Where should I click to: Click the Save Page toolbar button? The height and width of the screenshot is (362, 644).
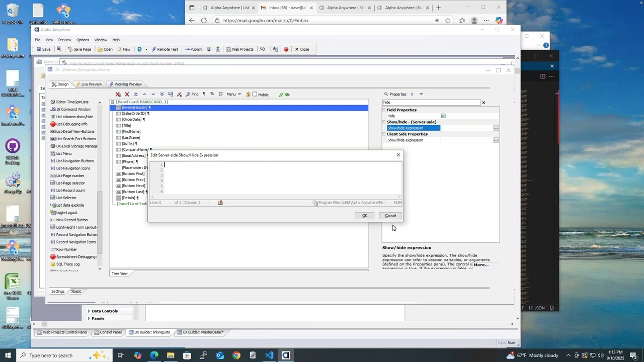79,49
